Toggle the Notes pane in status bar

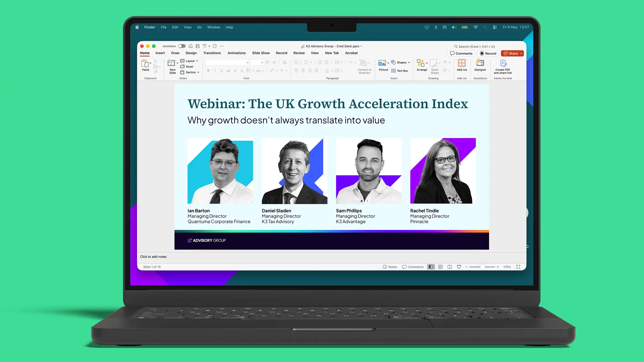(390, 267)
